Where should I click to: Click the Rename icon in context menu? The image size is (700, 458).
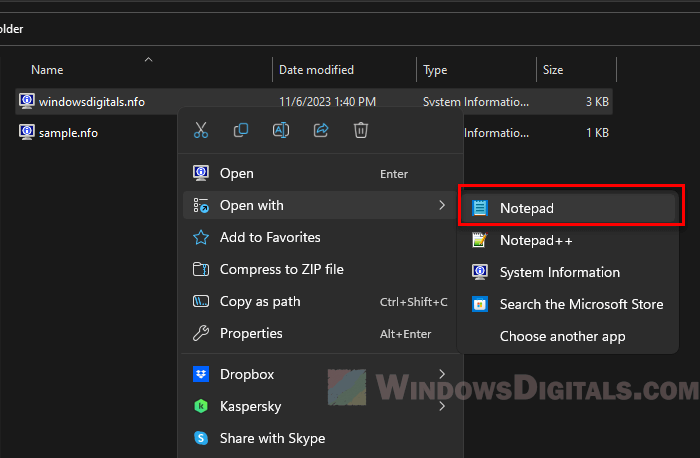pyautogui.click(x=281, y=130)
